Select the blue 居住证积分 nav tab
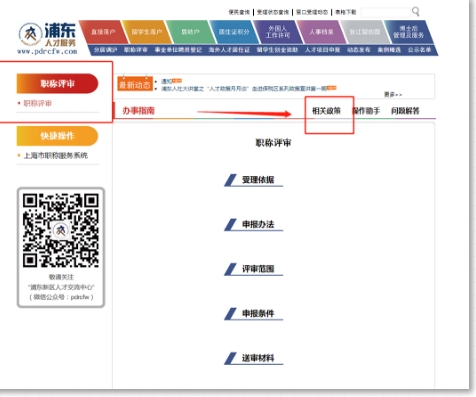Screen dimensions: 476x397 point(234,32)
